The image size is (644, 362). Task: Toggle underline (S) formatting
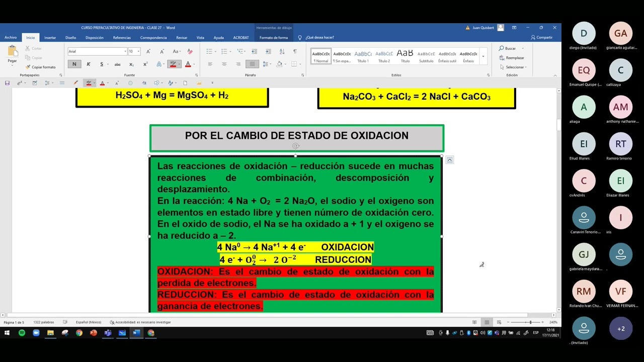click(102, 64)
